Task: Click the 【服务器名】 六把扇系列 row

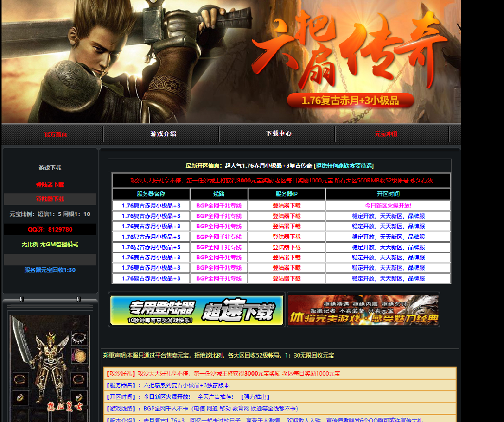Action: click(x=280, y=385)
